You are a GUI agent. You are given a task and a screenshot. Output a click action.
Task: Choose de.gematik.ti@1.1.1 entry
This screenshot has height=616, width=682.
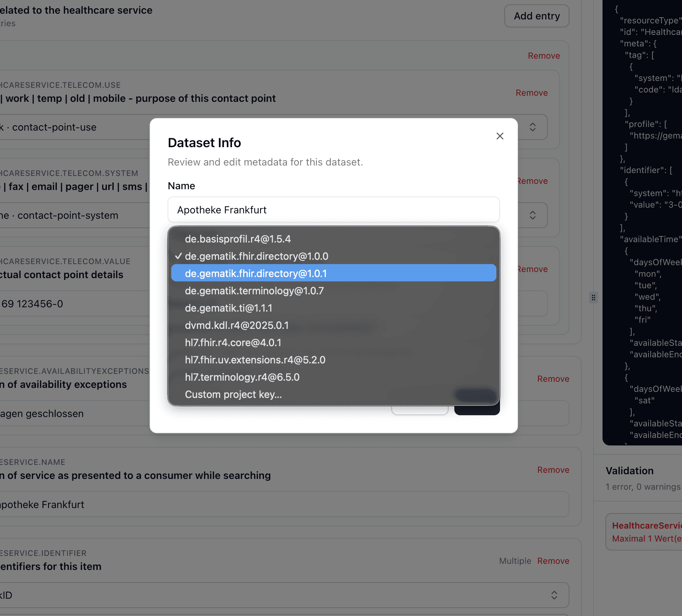229,308
